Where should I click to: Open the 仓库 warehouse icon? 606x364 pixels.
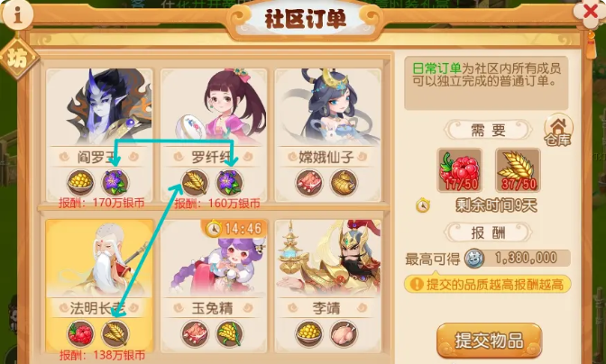[558, 130]
